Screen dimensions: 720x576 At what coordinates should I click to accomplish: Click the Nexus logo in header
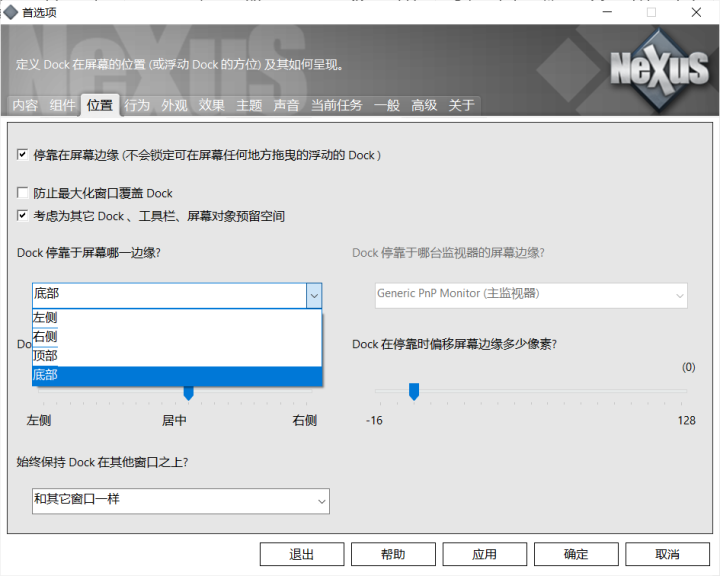(659, 70)
